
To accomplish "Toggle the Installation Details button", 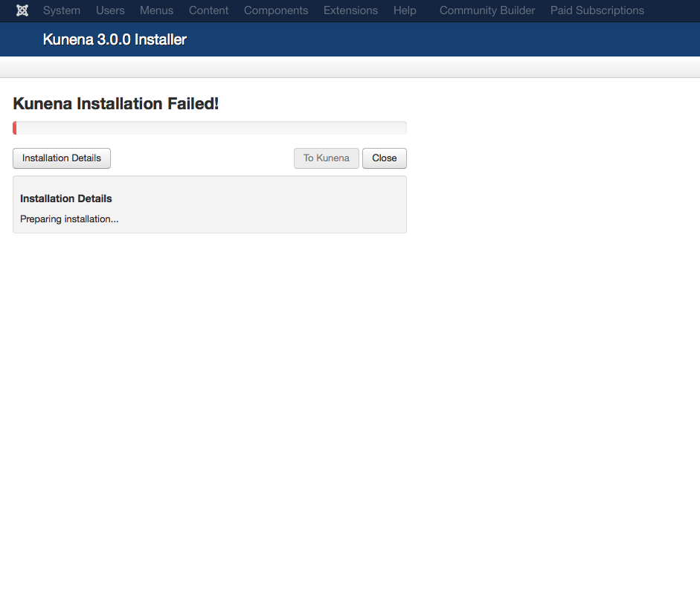I will (62, 158).
